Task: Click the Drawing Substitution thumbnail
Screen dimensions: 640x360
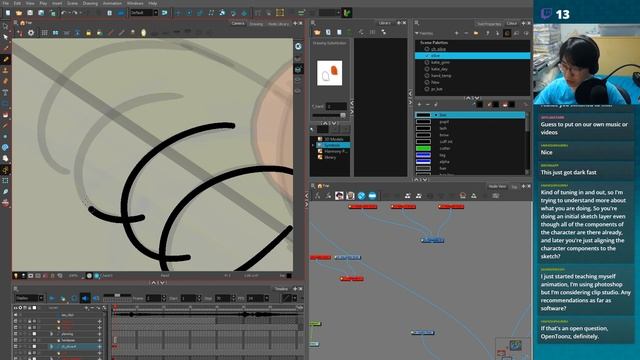Action: (329, 73)
